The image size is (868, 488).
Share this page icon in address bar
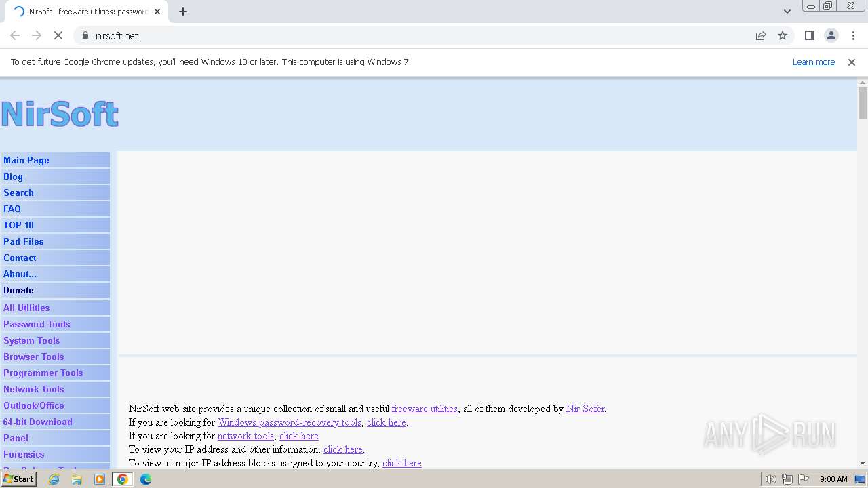(761, 35)
